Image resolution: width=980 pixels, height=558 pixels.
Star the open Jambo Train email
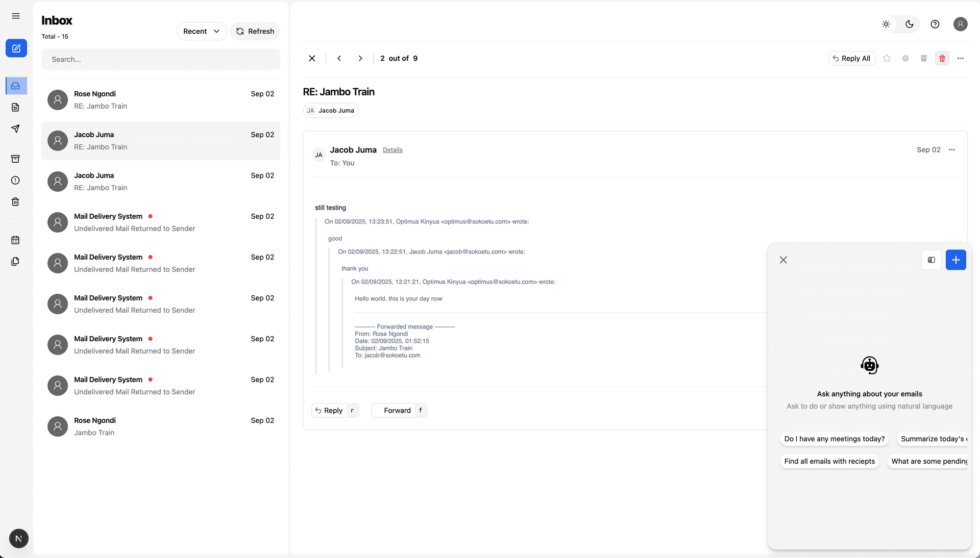click(x=887, y=58)
